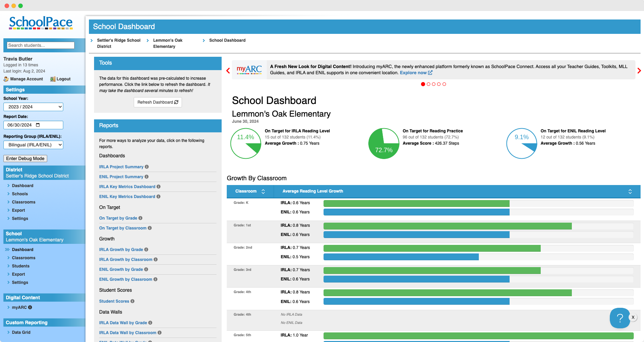
Task: Click info icon next to IRLA Data Wall by Classroom
Action: coord(159,333)
